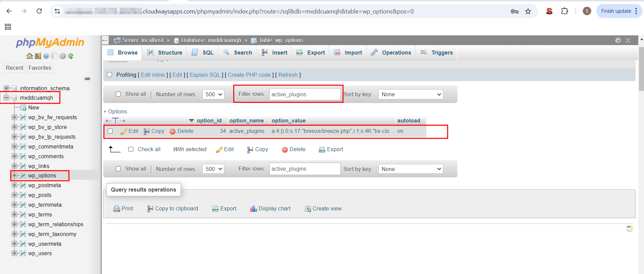Sort by the option_name column header
644x274 pixels.
pos(247,121)
